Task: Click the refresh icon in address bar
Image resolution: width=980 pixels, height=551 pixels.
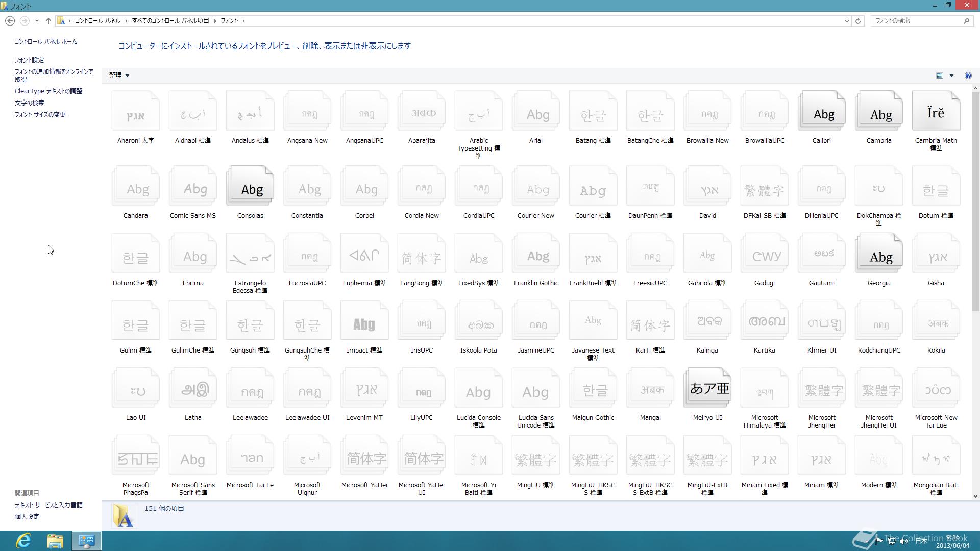Action: point(858,21)
